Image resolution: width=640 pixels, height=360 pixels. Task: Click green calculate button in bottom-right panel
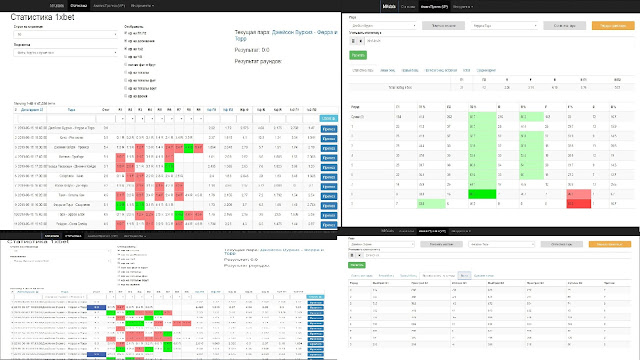point(357,265)
